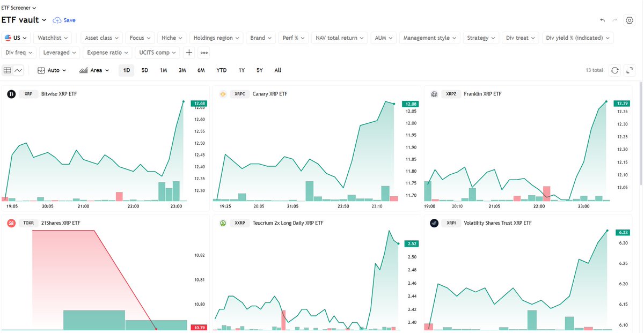Open NAV total return filter
This screenshot has height=333, width=644.
click(x=340, y=38)
